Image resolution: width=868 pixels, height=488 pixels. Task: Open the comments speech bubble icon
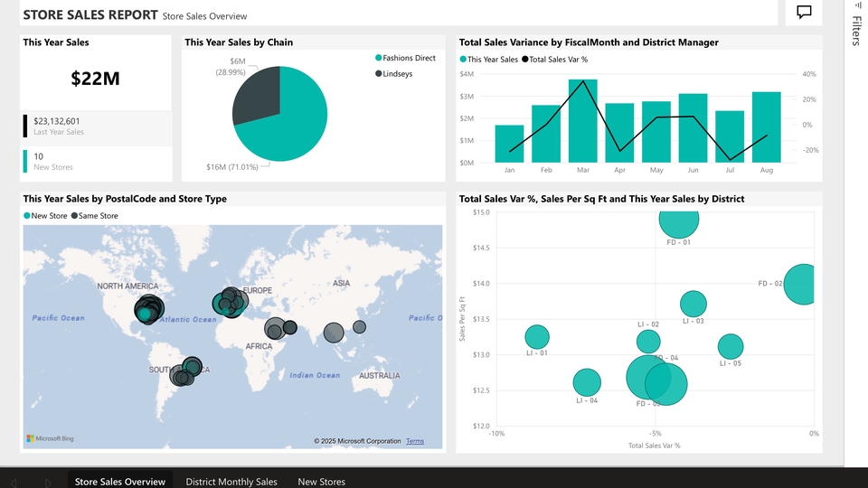[x=804, y=12]
